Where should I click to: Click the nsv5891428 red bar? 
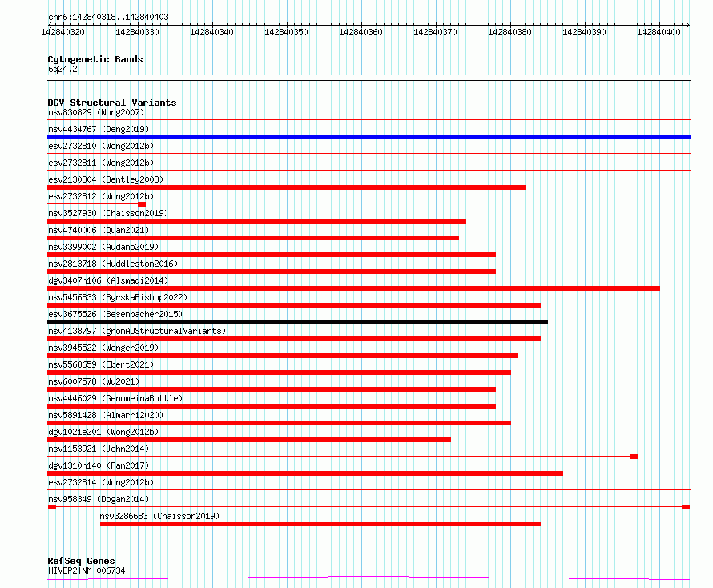click(280, 423)
